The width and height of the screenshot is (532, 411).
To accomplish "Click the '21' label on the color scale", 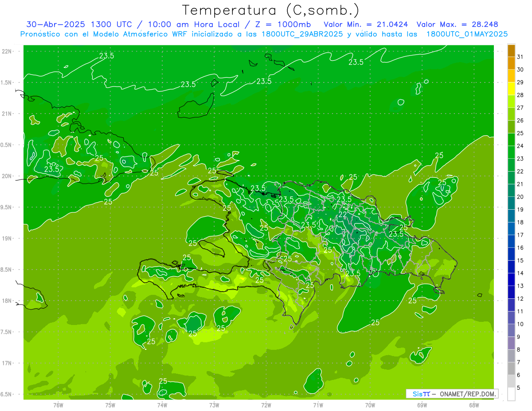I will tap(520, 184).
